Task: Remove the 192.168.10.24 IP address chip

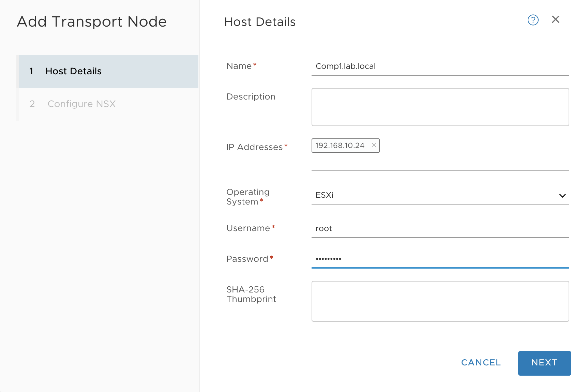Action: (x=374, y=146)
